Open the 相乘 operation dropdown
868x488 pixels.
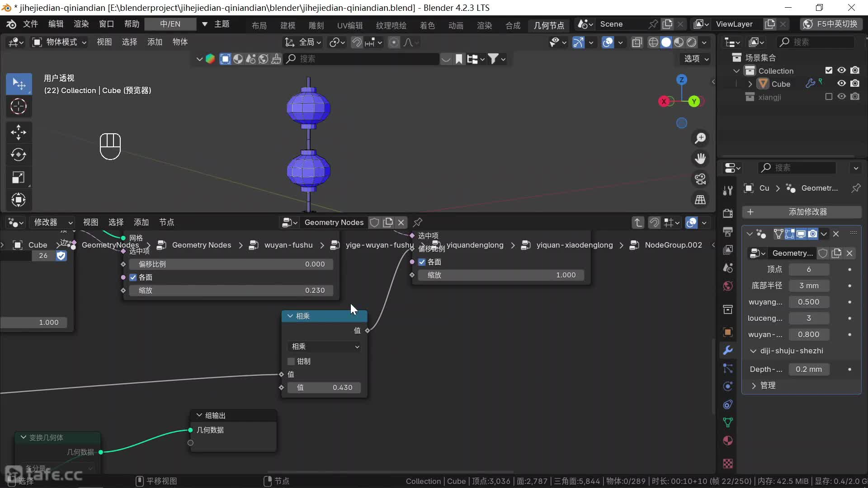pos(325,347)
